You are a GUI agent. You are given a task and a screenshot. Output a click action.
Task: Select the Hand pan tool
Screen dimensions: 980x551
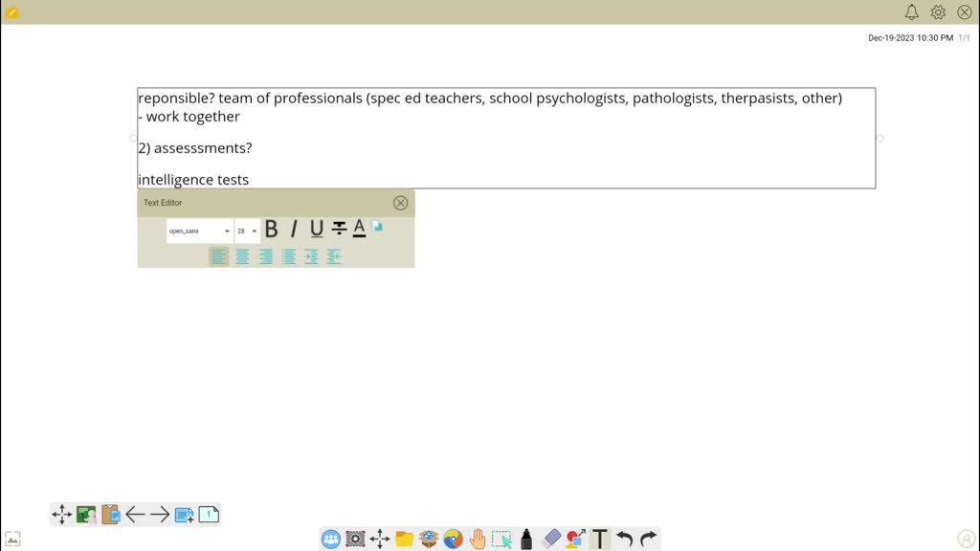click(x=478, y=539)
